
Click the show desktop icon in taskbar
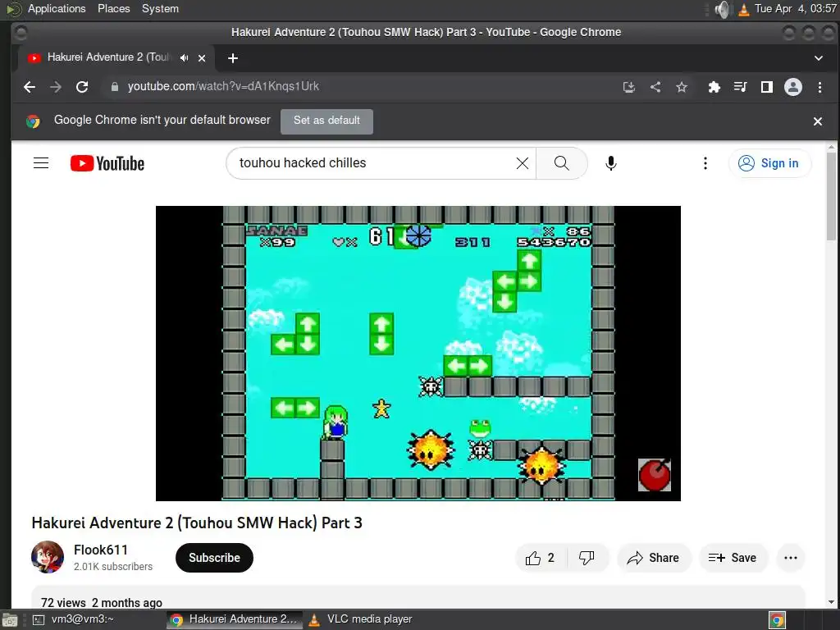pyautogui.click(x=9, y=620)
